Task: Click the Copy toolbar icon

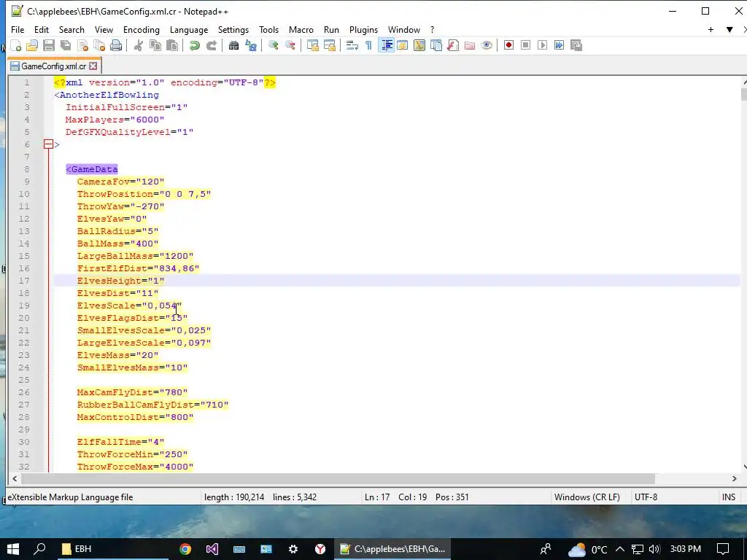Action: point(155,45)
